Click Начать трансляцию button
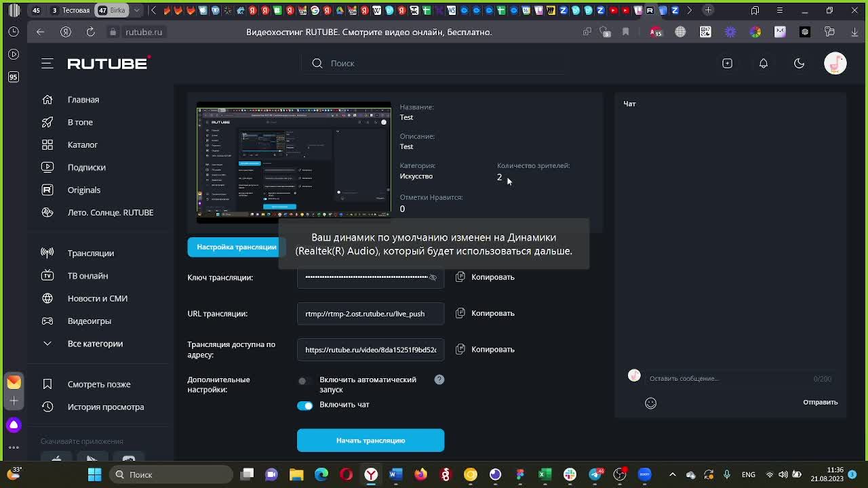The image size is (868, 488). tap(370, 441)
